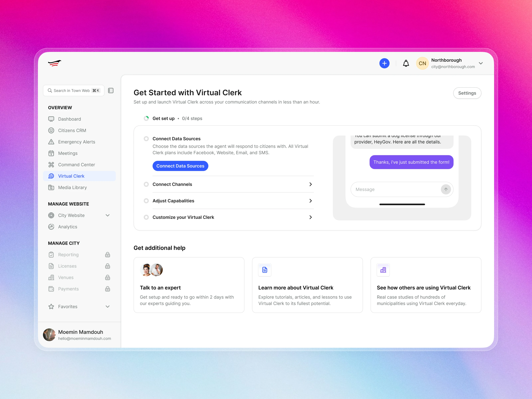Select the Connect Channels step circle
Viewport: 532px width, 399px height.
coord(146,184)
